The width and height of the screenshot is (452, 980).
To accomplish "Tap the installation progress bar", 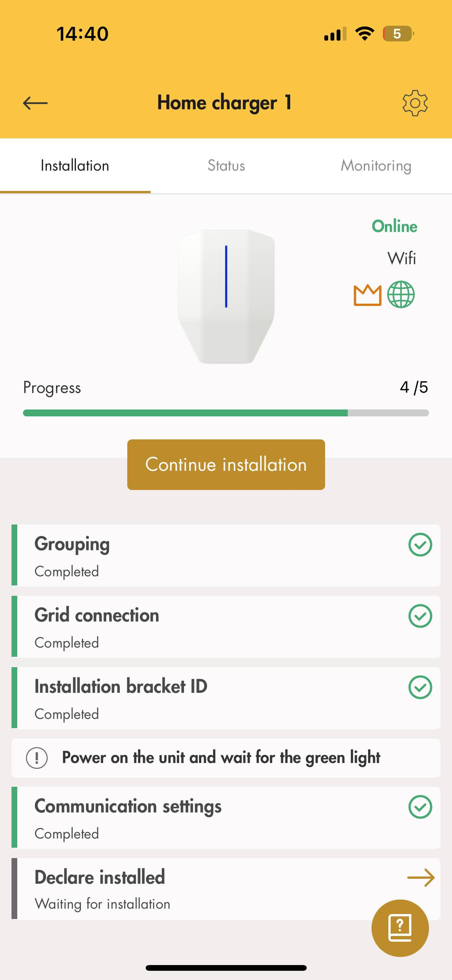I will [226, 413].
